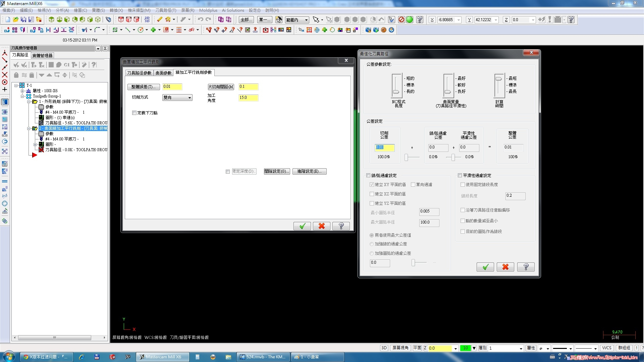Click the help question mark in the coordinate bar

[571, 20]
